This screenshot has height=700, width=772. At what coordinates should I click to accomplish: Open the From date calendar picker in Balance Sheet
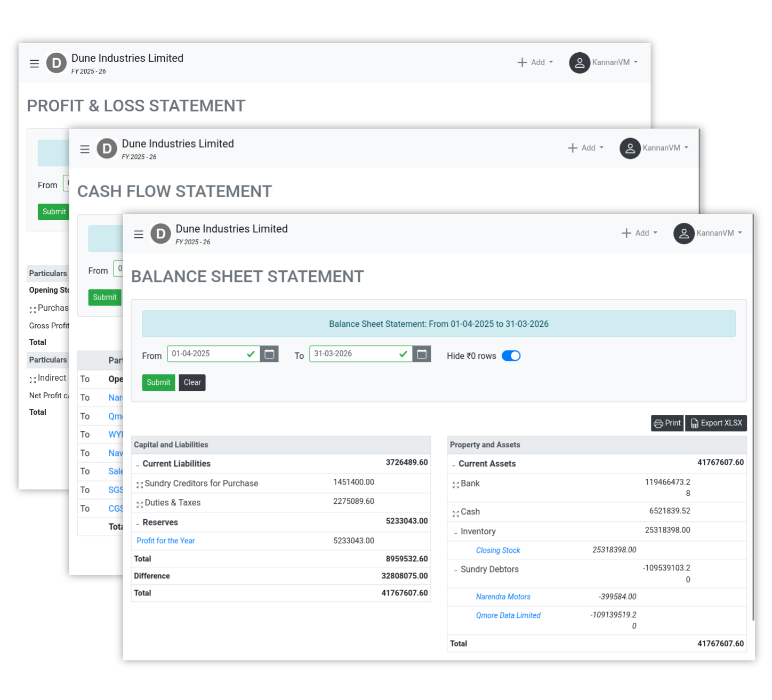[x=269, y=354]
